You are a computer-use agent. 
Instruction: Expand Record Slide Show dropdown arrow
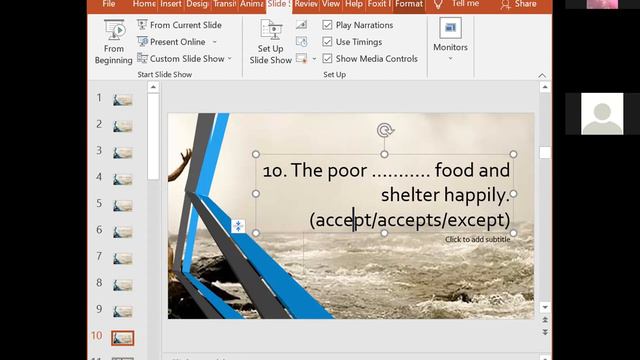click(314, 59)
